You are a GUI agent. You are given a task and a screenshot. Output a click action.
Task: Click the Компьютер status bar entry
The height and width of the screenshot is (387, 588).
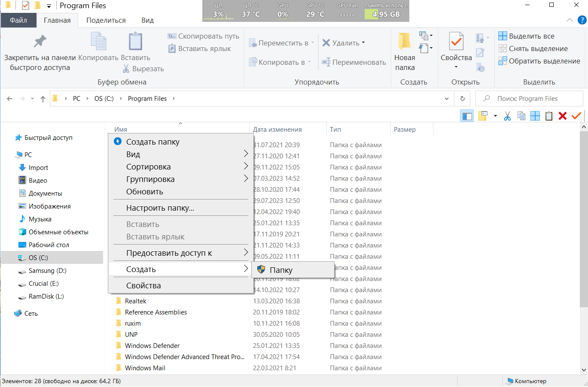(x=526, y=381)
